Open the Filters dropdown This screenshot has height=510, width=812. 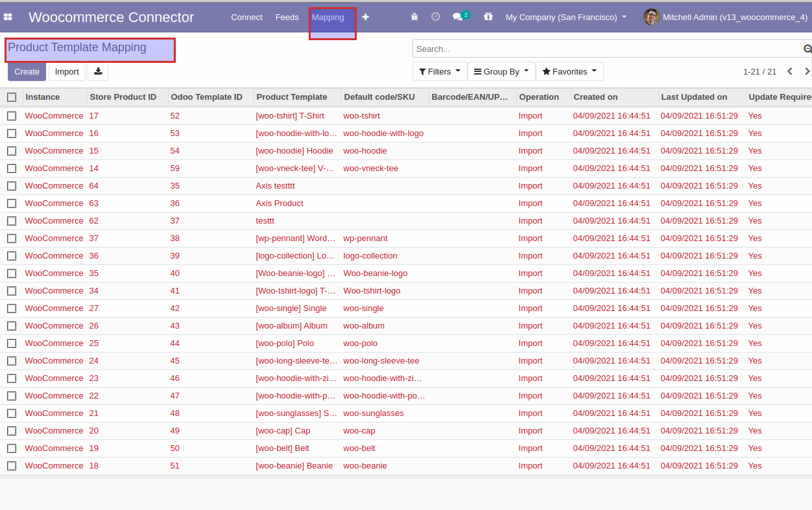coord(440,71)
